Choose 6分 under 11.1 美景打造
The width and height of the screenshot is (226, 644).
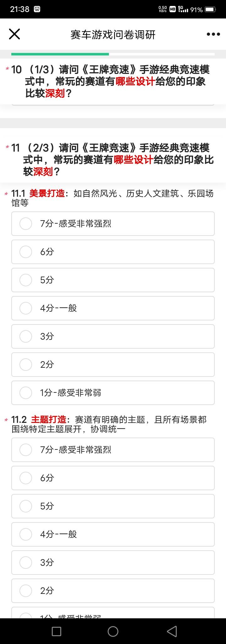pos(113,252)
